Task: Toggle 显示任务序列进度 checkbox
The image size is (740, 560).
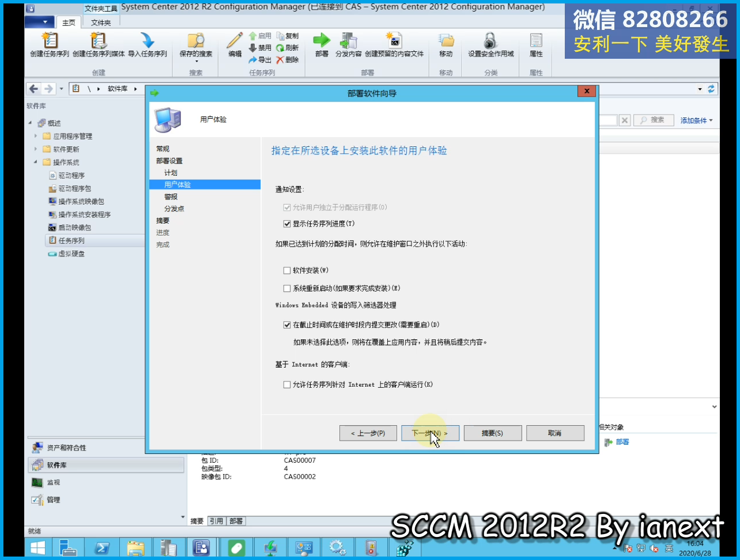Action: 287,224
